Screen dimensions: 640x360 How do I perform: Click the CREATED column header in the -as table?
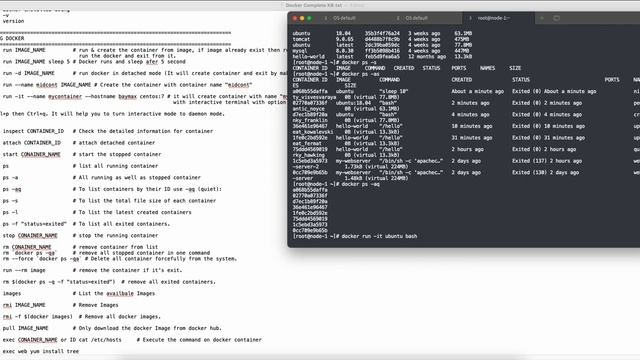pyautogui.click(x=462, y=80)
